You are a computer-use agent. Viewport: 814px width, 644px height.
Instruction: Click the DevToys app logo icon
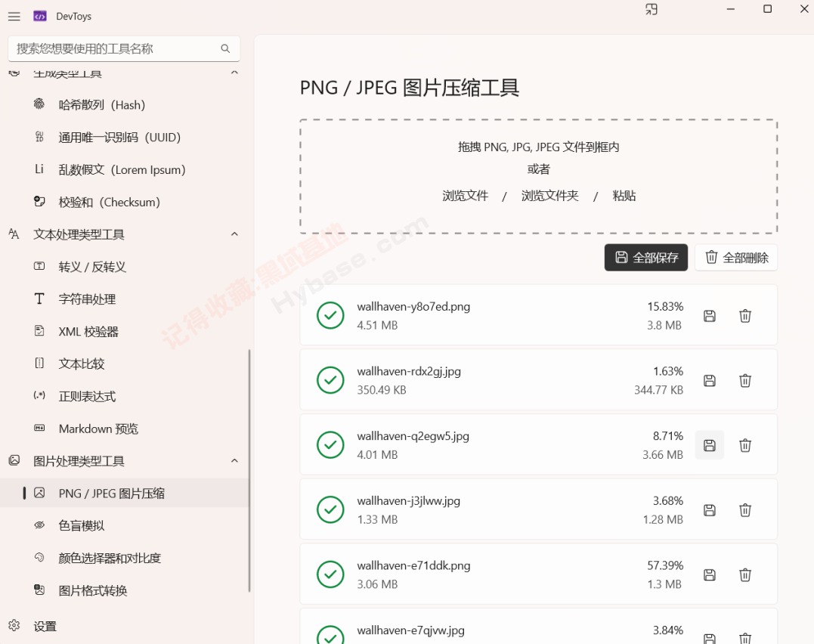[x=40, y=17]
